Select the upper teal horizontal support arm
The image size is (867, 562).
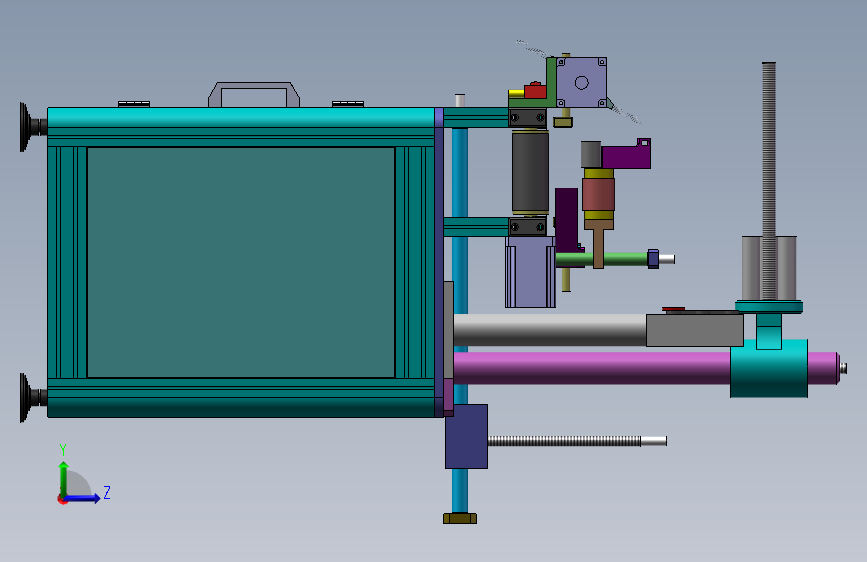476,117
